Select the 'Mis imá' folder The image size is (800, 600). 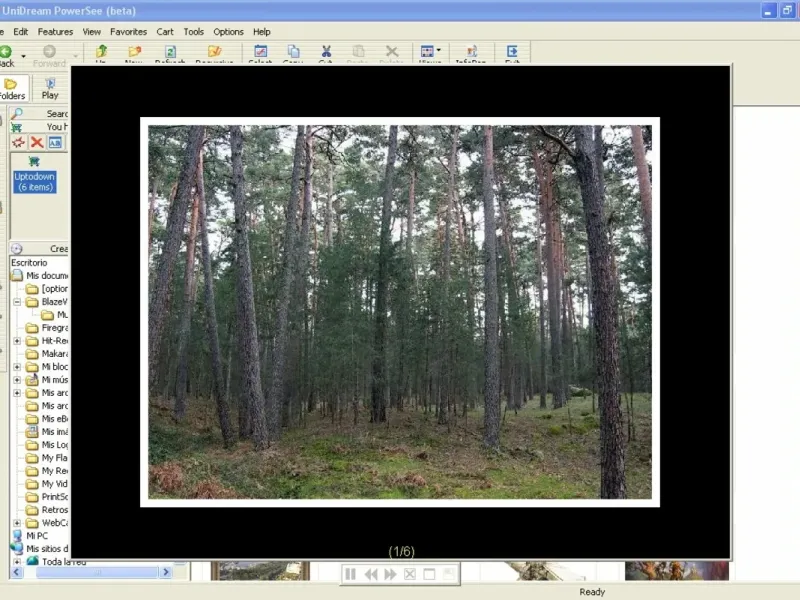55,432
